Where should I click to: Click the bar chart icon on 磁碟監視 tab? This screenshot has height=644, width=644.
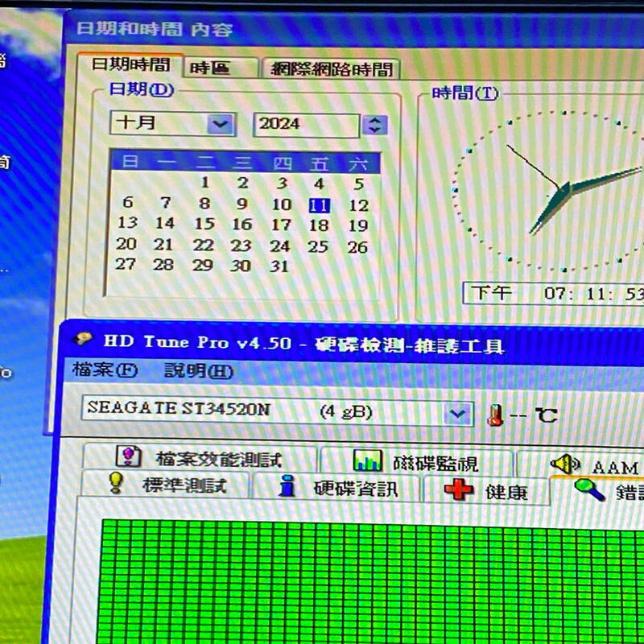(368, 460)
